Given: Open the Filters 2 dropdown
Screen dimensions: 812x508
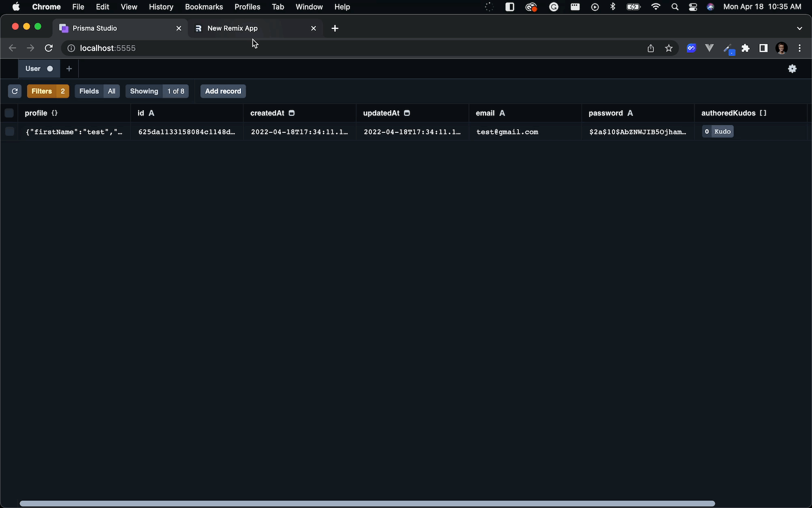Looking at the screenshot, I should pyautogui.click(x=48, y=91).
